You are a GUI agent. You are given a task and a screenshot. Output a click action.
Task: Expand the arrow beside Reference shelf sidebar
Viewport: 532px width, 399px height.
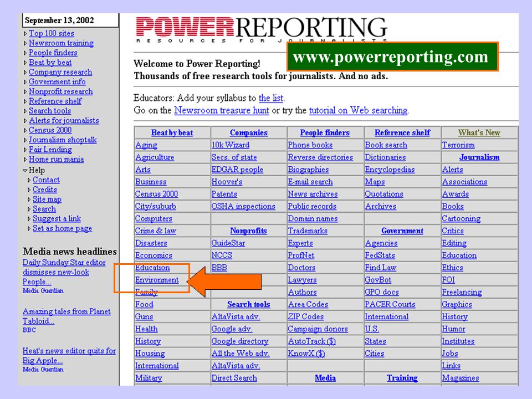click(25, 101)
